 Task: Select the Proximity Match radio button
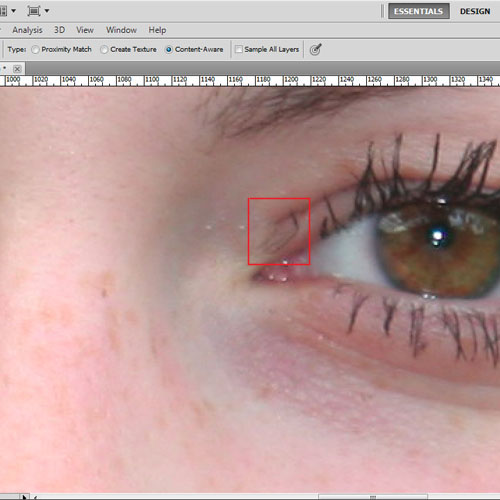[35, 50]
